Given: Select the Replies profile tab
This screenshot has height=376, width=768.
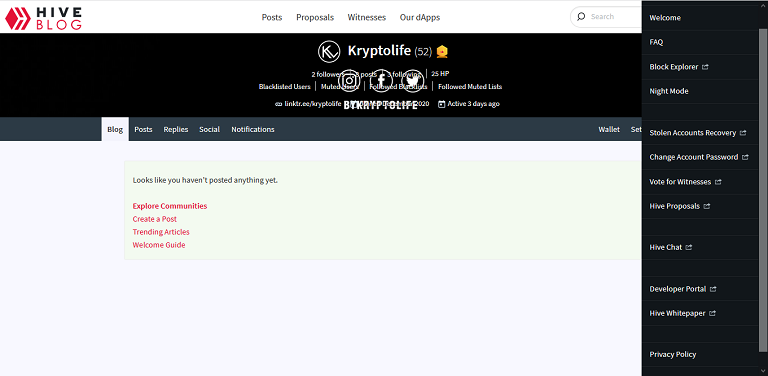Looking at the screenshot, I should pyautogui.click(x=176, y=129).
